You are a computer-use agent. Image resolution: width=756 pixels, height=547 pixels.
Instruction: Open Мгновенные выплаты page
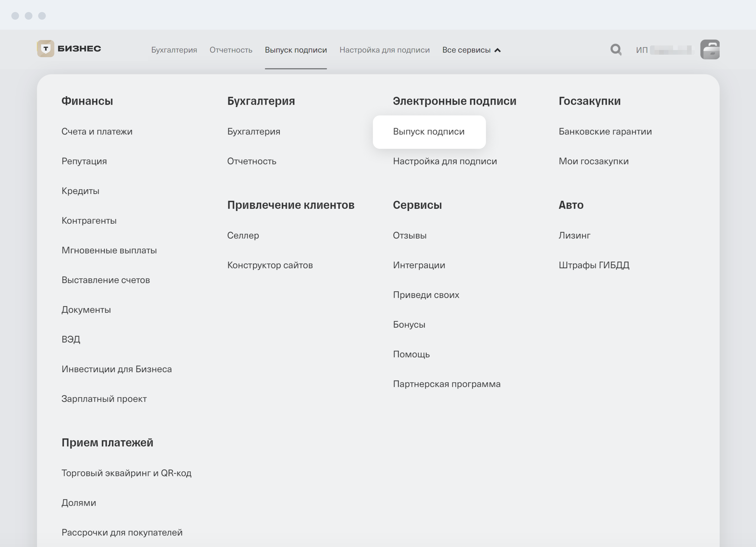point(109,250)
